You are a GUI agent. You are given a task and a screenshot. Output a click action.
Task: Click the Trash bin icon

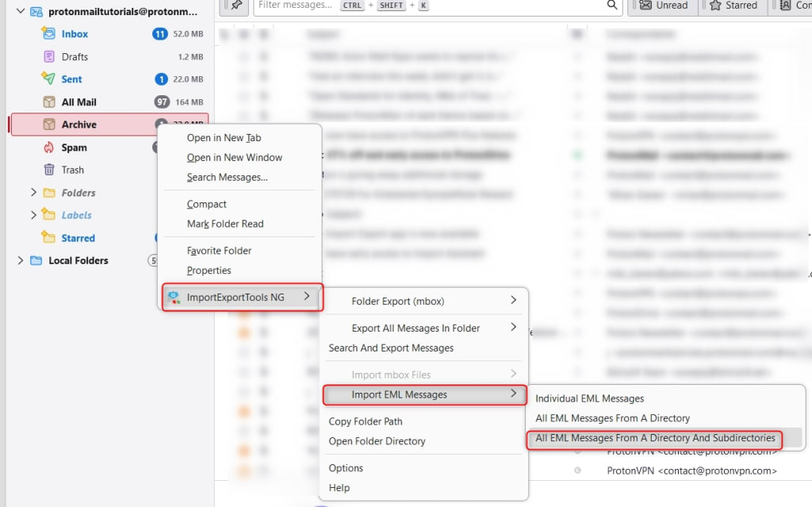pyautogui.click(x=48, y=170)
